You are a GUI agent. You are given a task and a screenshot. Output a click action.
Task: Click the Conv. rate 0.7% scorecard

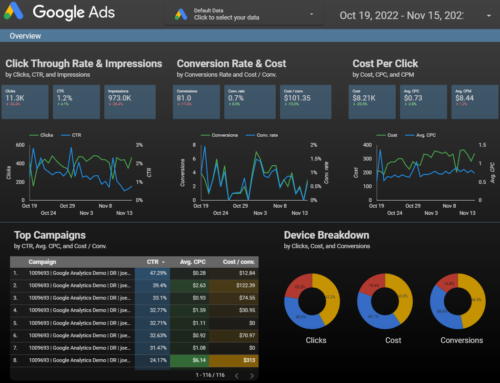[250, 102]
